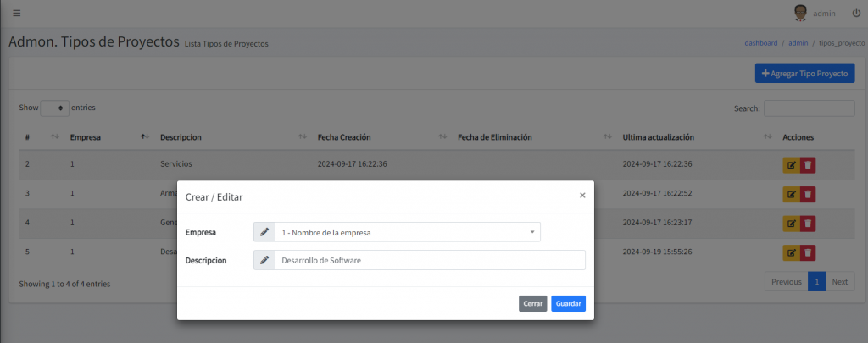The height and width of the screenshot is (343, 868).
Task: Open the Empresa dropdown
Action: click(x=407, y=232)
